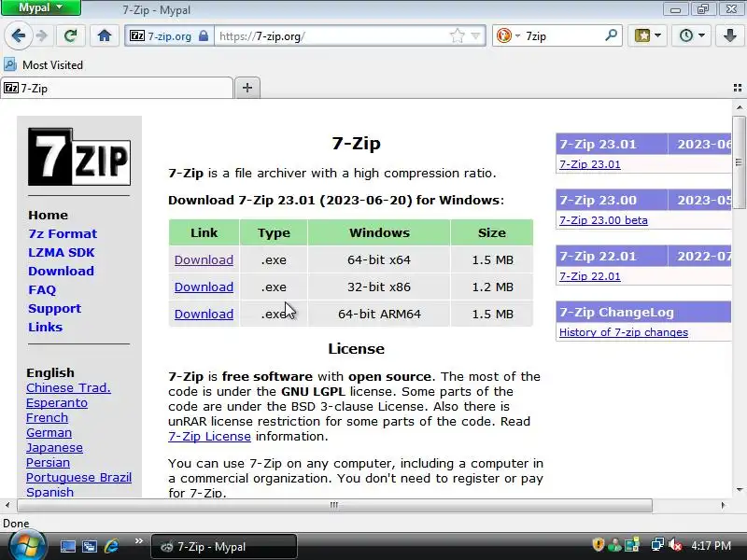Click the vertical scrollbar thumb
This screenshot has width=747, height=560.
[x=739, y=162]
